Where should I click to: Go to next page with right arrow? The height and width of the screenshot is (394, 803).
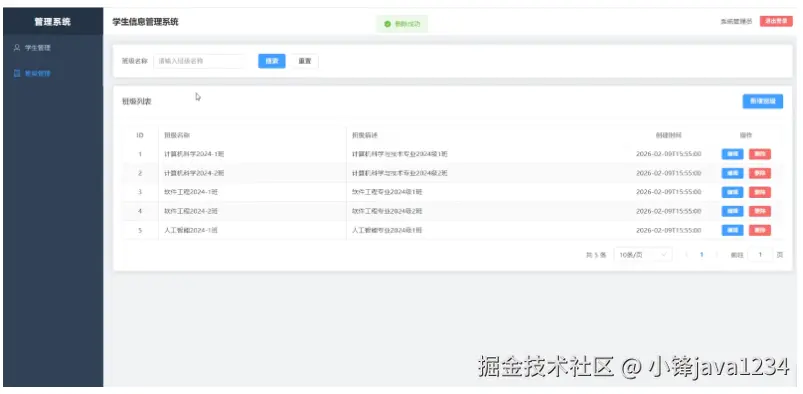[717, 255]
